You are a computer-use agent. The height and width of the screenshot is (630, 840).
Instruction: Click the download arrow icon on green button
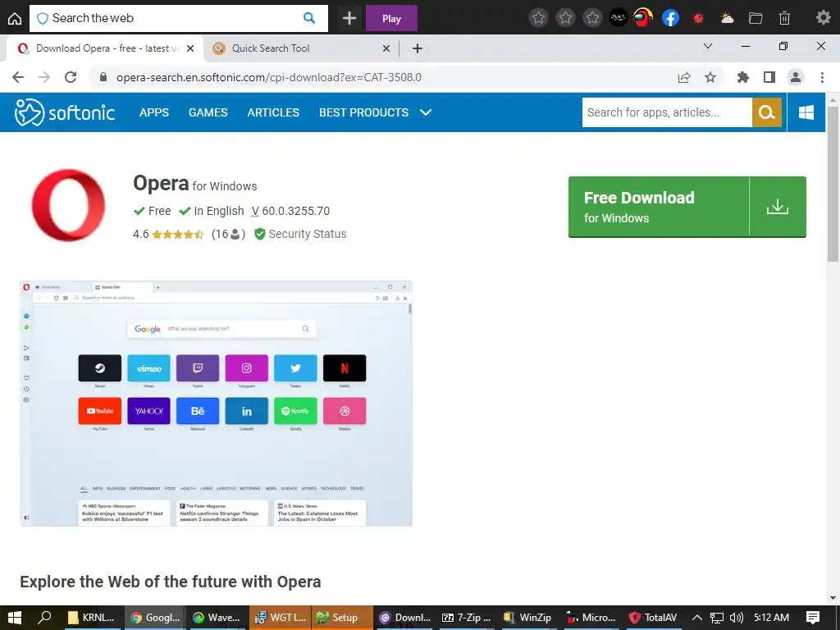tap(778, 206)
